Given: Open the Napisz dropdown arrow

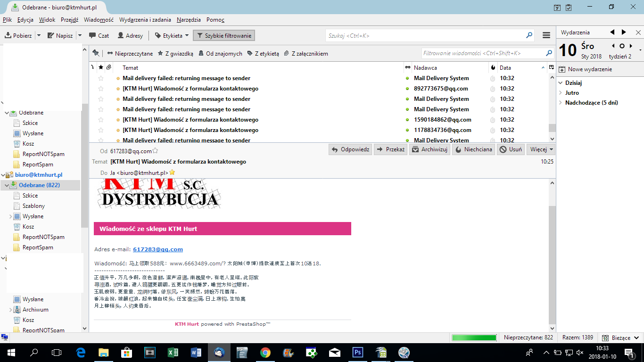Looking at the screenshot, I should click(x=80, y=35).
